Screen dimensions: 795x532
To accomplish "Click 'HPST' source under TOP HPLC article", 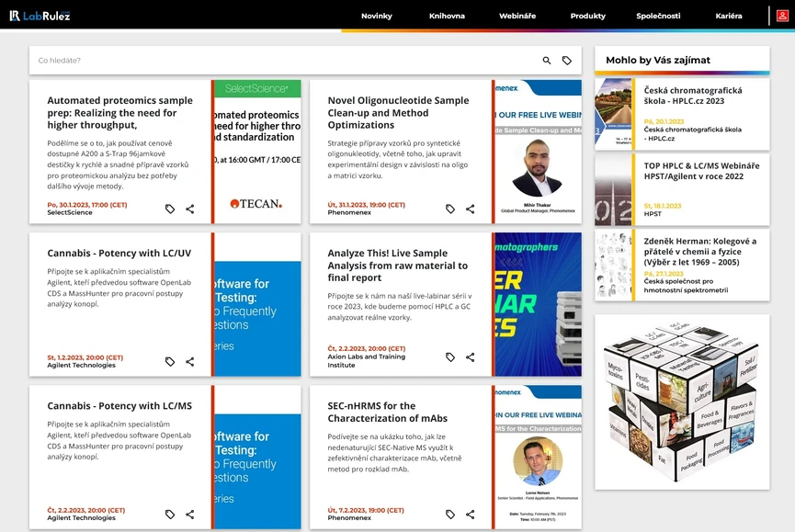I will pyautogui.click(x=653, y=214).
